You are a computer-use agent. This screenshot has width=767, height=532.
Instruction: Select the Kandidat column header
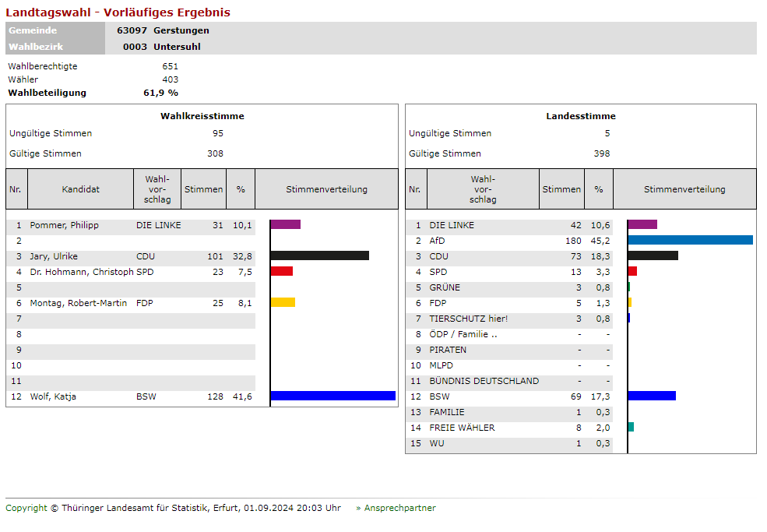tap(81, 189)
